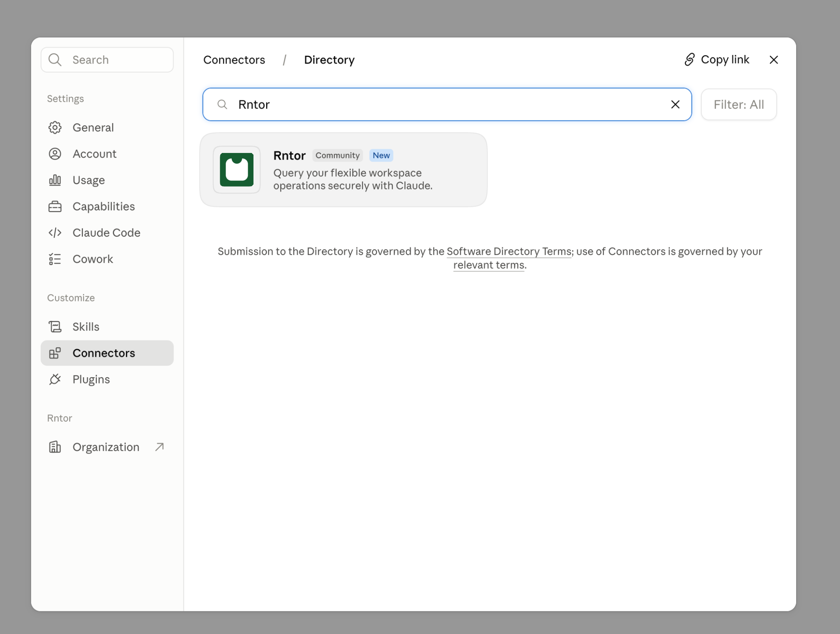Click the Organization external link arrow
Image resolution: width=840 pixels, height=634 pixels.
160,447
